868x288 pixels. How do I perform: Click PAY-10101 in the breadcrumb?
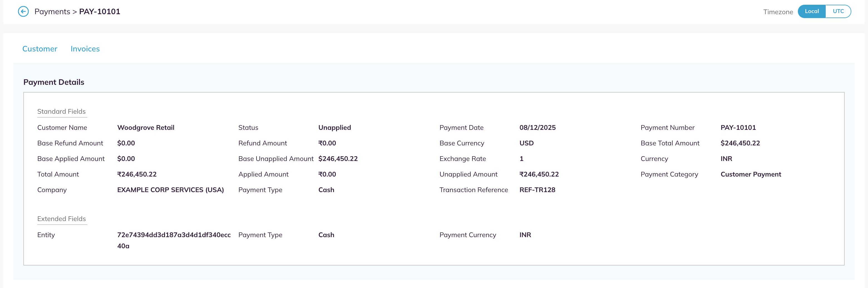[x=99, y=11]
